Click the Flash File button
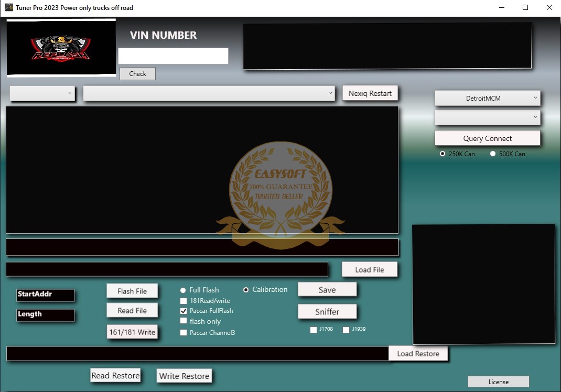 pos(132,291)
